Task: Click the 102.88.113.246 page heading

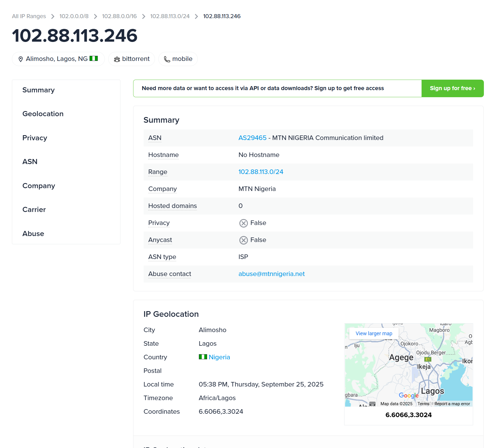Action: 75,36
